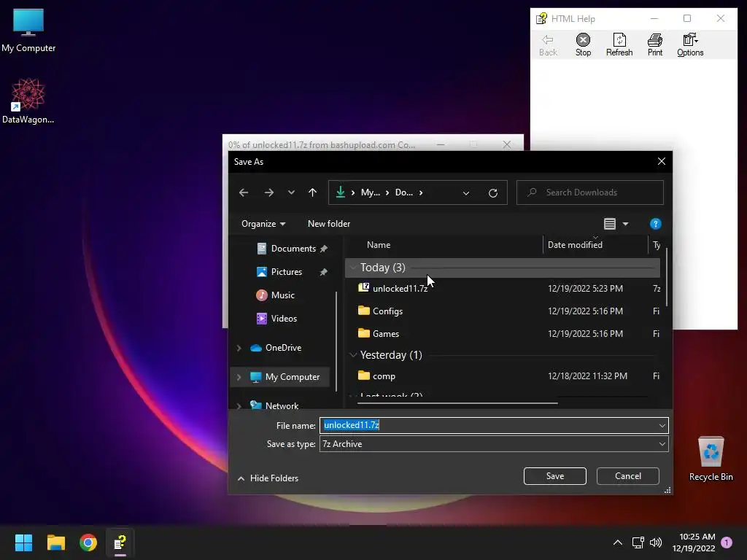747x560 pixels.
Task: Click the file list horizontal scrollbar
Action: 457,402
